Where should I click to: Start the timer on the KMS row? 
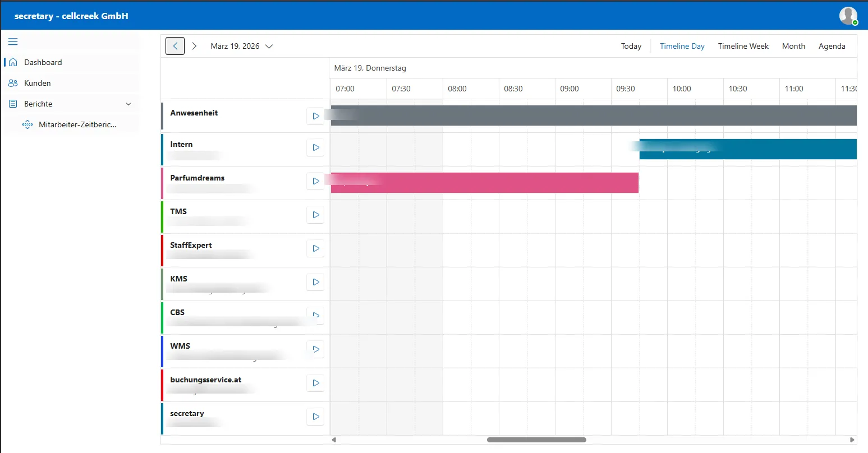(315, 282)
